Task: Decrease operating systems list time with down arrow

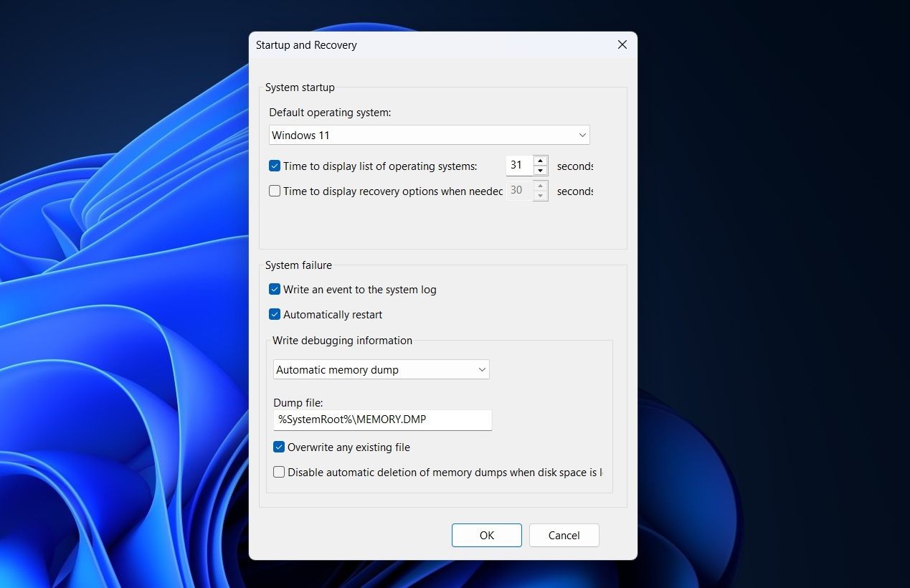Action: point(541,171)
